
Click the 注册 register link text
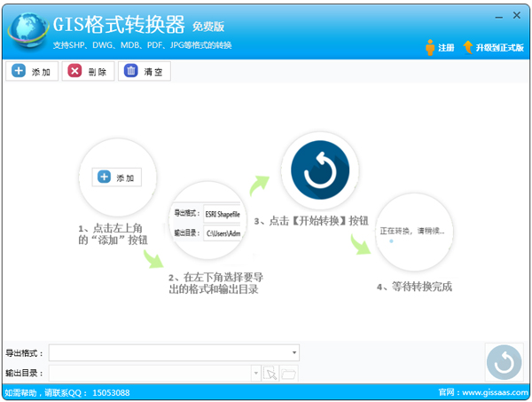(446, 48)
